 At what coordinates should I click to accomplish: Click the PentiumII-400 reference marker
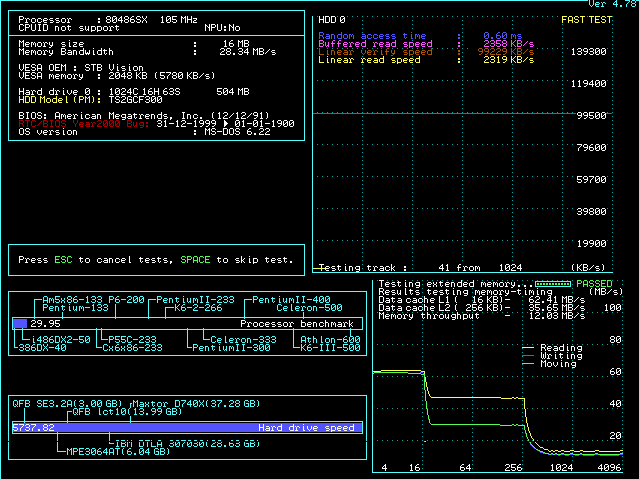tap(291, 300)
